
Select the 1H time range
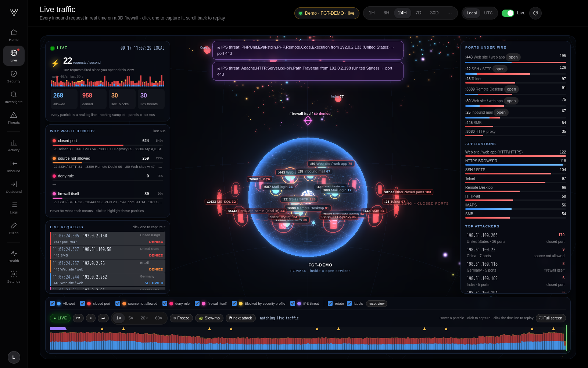point(372,13)
